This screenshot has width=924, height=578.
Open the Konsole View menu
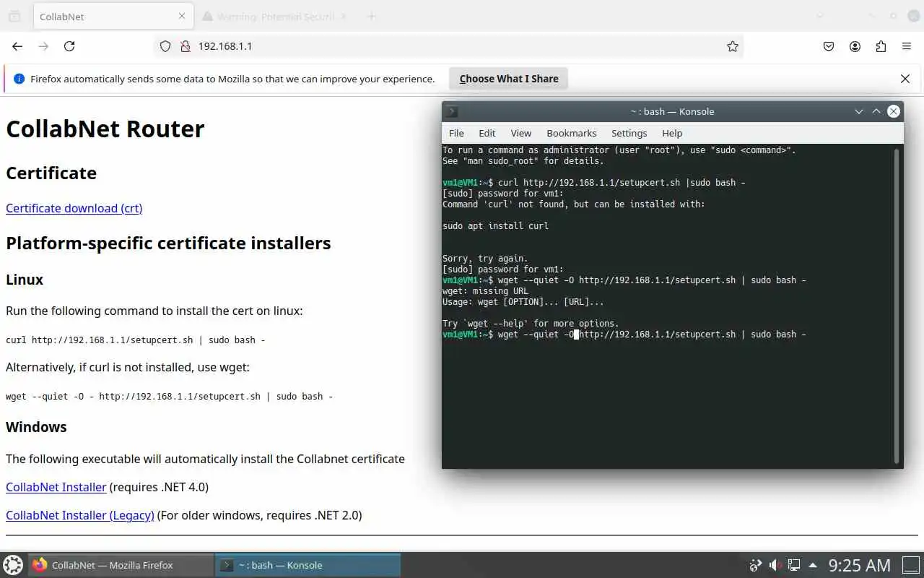tap(521, 133)
